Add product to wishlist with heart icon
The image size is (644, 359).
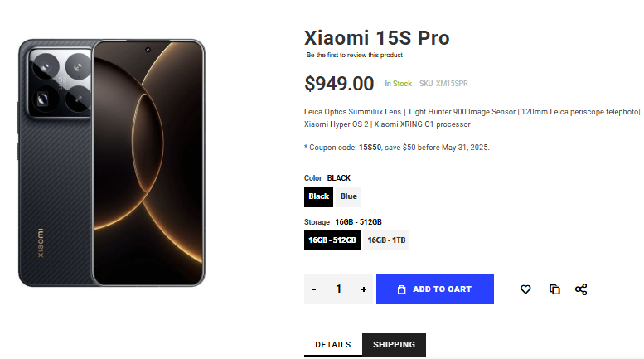[x=525, y=289]
